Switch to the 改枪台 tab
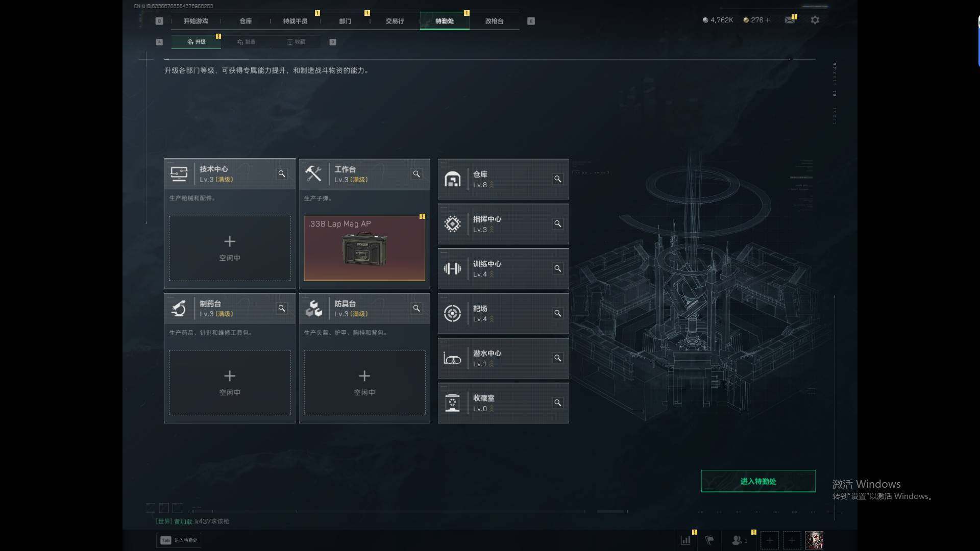This screenshot has width=980, height=551. 494,21
